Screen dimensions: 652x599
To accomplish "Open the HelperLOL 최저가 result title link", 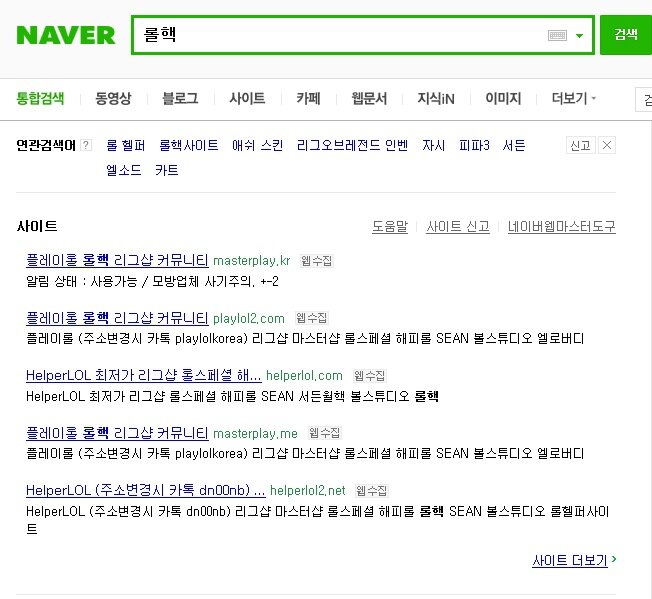I will pyautogui.click(x=143, y=375).
